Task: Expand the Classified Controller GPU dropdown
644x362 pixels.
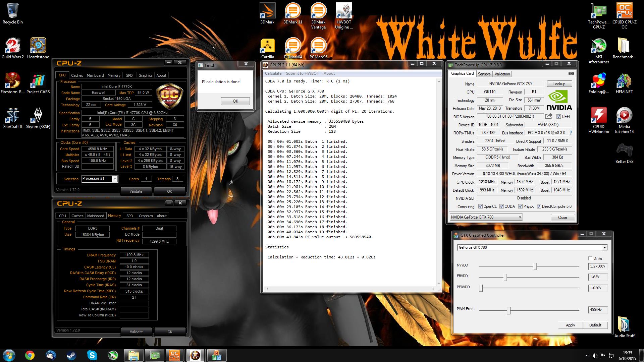Action: 604,248
